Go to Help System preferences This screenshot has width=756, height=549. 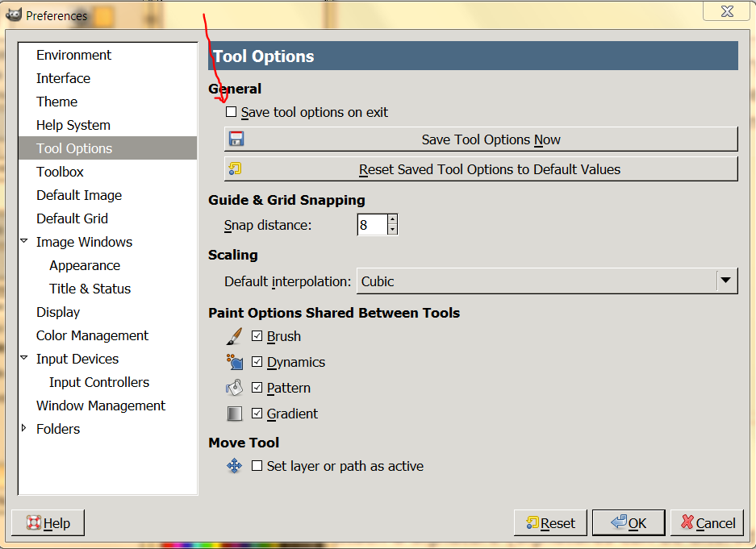pyautogui.click(x=73, y=125)
